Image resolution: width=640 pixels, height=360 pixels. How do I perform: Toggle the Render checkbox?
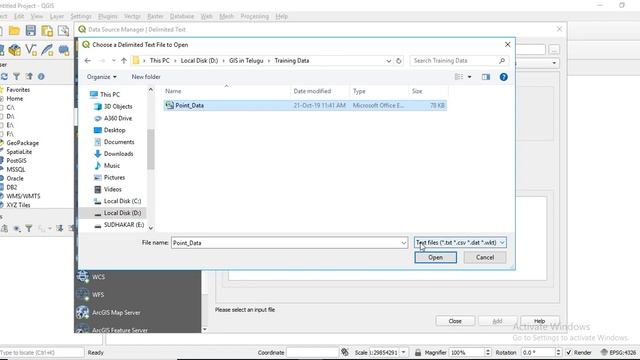pos(569,352)
